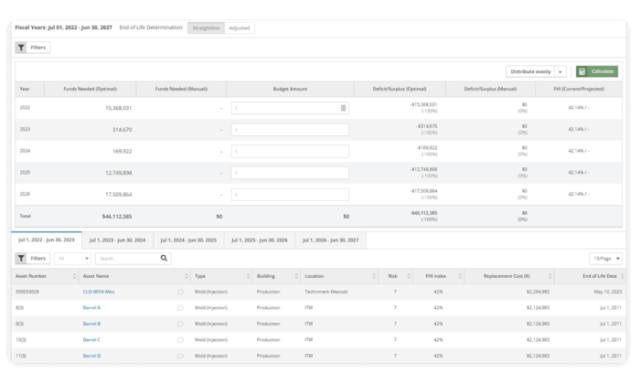
Task: Sort by Risk column arrows
Action: [x=409, y=276]
